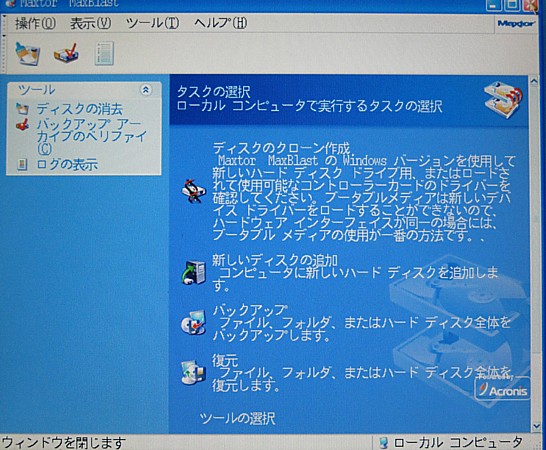Open the 表示(V) menu

[x=91, y=24]
